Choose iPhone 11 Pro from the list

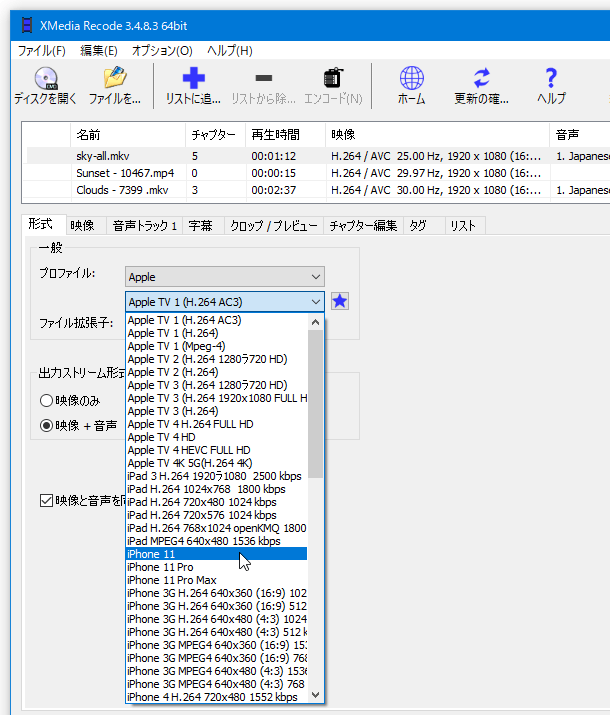(x=217, y=567)
